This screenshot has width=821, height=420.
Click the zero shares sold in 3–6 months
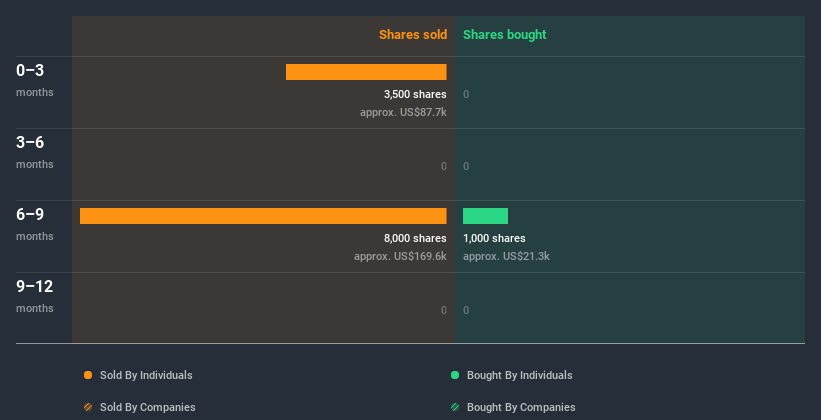[x=444, y=167]
